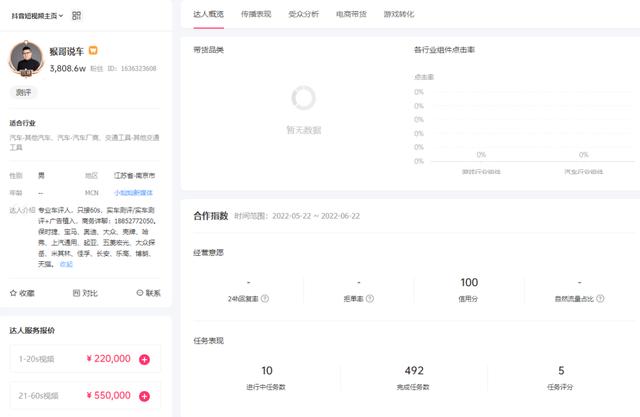Click the 100 credit score value

pos(469,282)
